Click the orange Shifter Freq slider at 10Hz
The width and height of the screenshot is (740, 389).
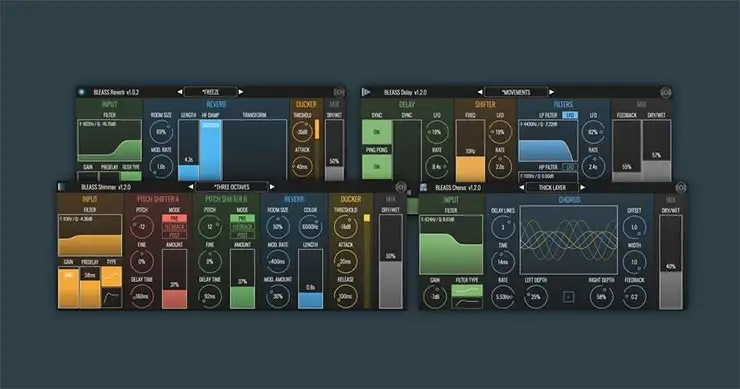pyautogui.click(x=470, y=151)
